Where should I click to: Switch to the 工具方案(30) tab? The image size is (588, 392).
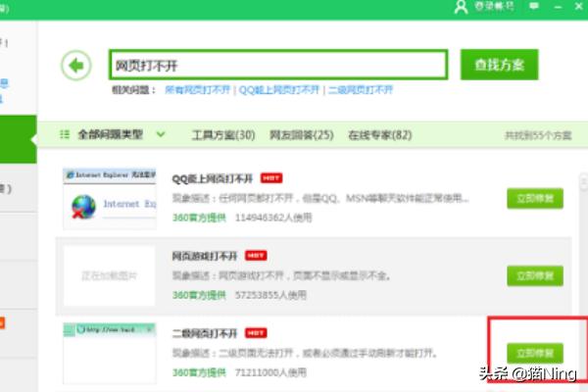[x=223, y=135]
